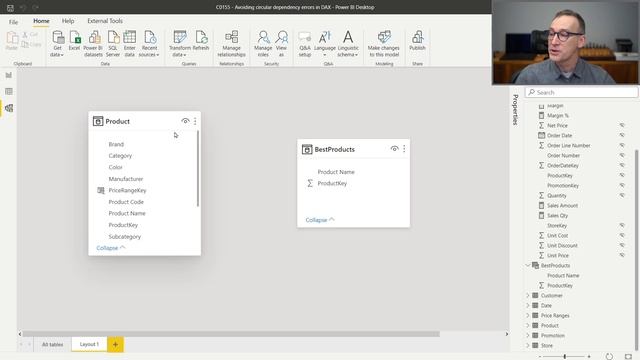Switch to Report view in sidebar

pos(9,75)
